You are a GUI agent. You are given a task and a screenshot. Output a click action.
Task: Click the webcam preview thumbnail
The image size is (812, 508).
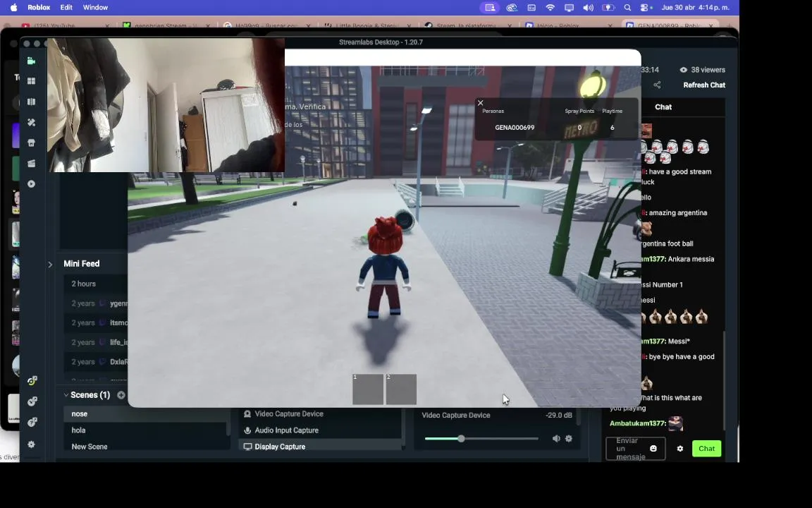click(166, 104)
